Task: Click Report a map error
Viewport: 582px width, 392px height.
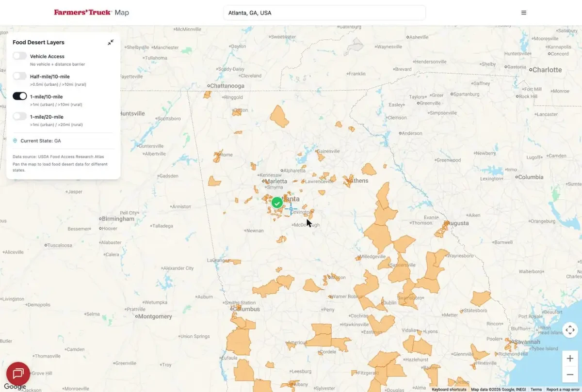Action: pyautogui.click(x=563, y=390)
